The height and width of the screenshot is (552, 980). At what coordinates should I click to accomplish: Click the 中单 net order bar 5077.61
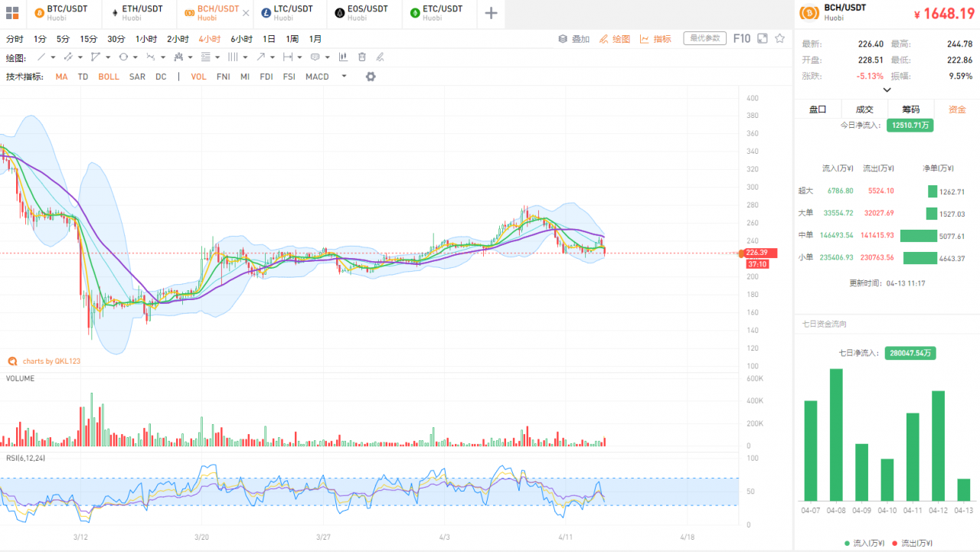click(919, 236)
